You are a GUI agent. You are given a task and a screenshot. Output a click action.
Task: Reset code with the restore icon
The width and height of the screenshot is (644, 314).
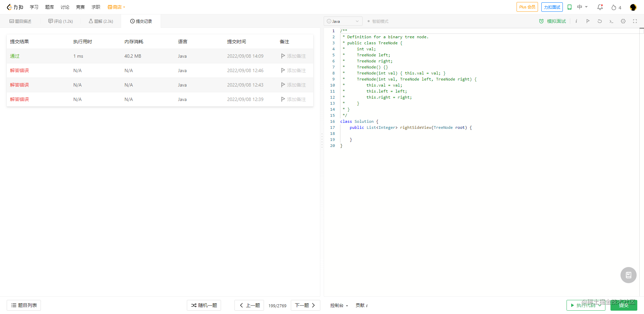(x=600, y=21)
